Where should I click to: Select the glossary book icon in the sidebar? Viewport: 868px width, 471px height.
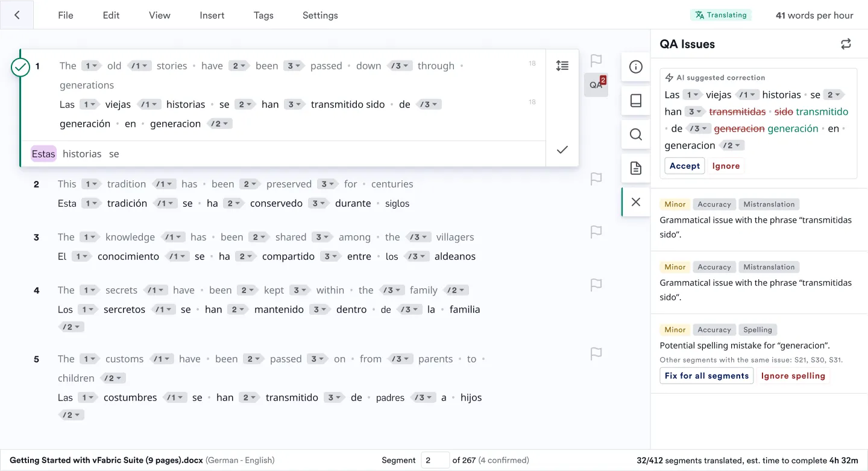tap(635, 100)
